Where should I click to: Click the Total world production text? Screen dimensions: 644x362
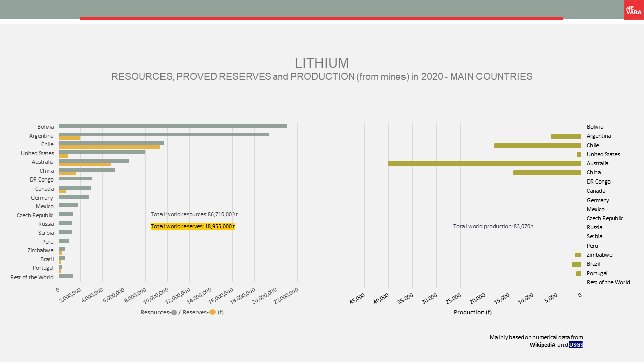point(493,226)
